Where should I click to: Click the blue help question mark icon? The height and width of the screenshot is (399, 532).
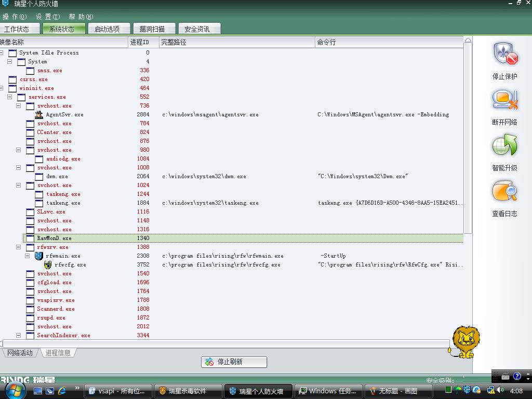click(x=517, y=376)
